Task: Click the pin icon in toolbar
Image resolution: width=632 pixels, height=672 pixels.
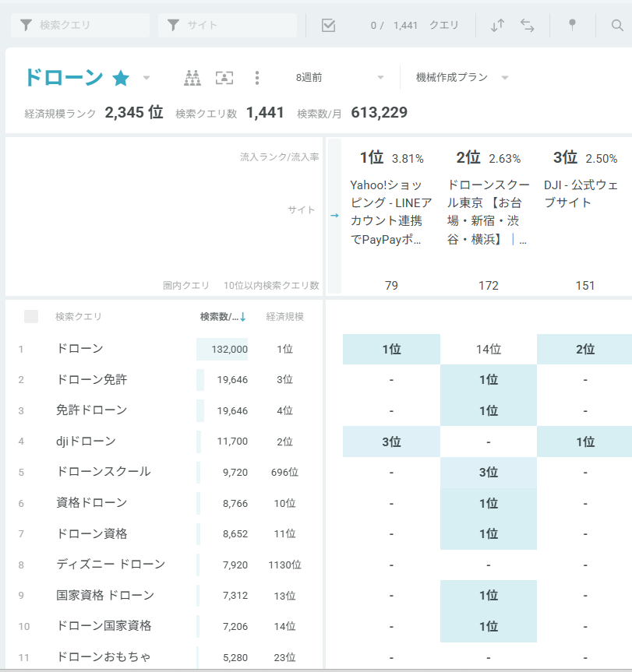Action: pyautogui.click(x=572, y=25)
